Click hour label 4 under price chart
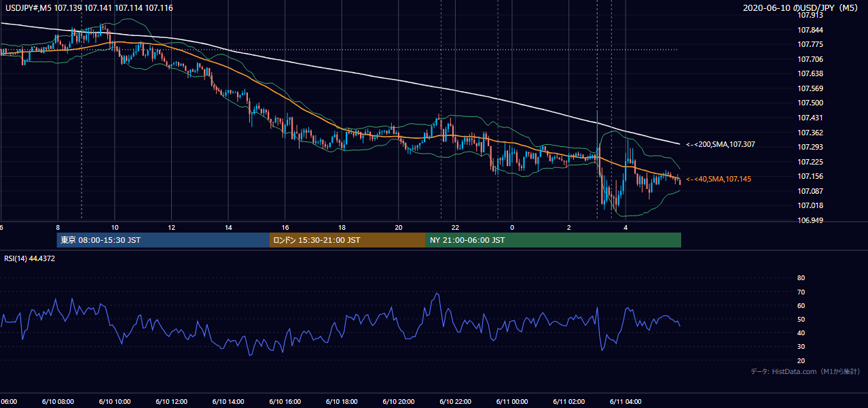 point(626,227)
